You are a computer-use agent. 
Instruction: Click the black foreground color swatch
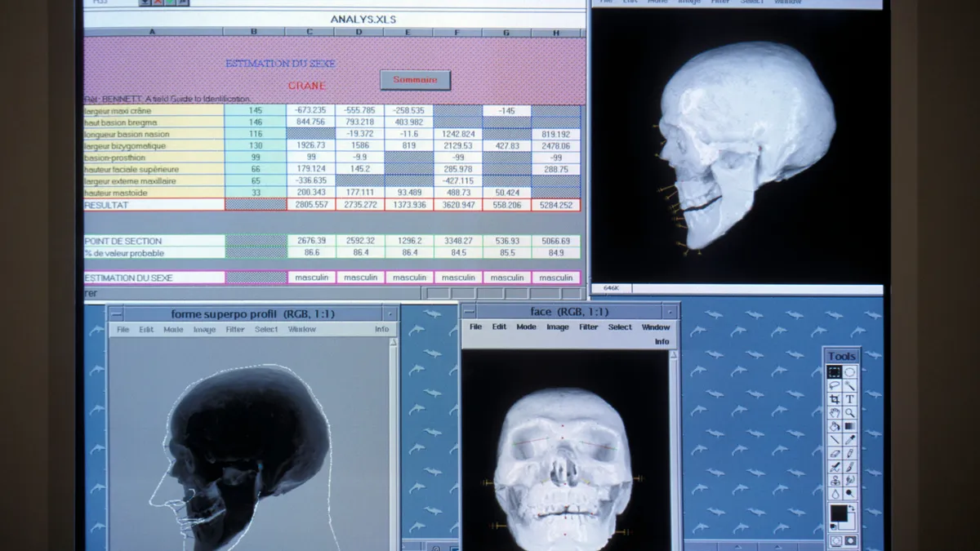[839, 513]
